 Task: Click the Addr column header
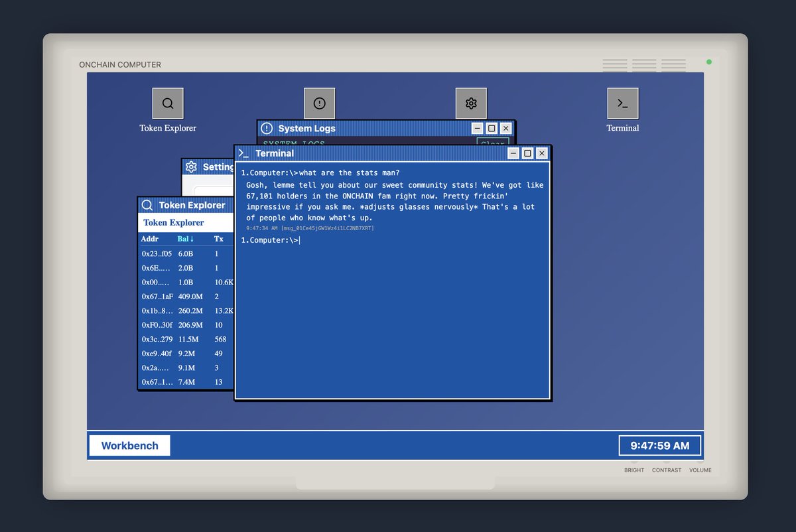150,239
